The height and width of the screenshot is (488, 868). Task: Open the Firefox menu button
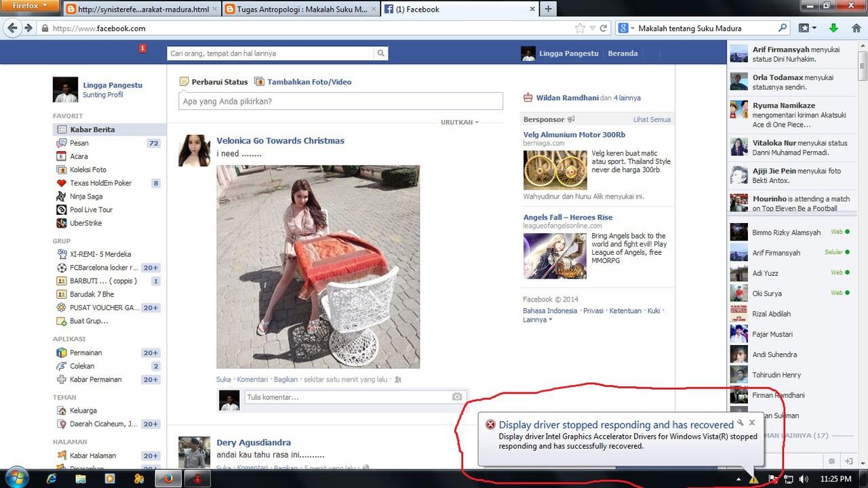[32, 6]
